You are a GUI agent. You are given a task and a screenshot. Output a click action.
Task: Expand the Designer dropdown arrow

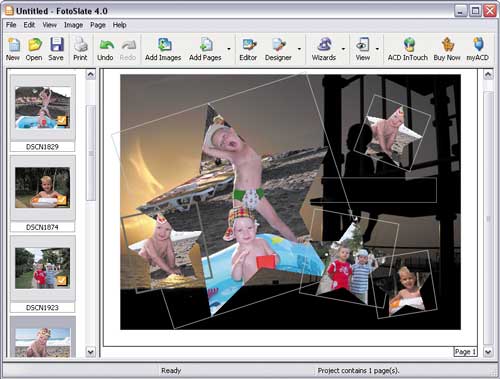point(299,49)
